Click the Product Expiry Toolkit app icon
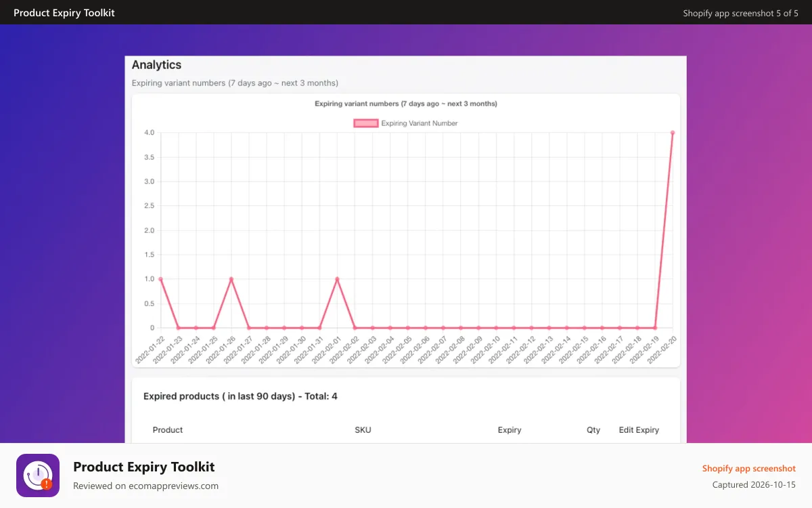The height and width of the screenshot is (508, 812). pyautogui.click(x=38, y=475)
